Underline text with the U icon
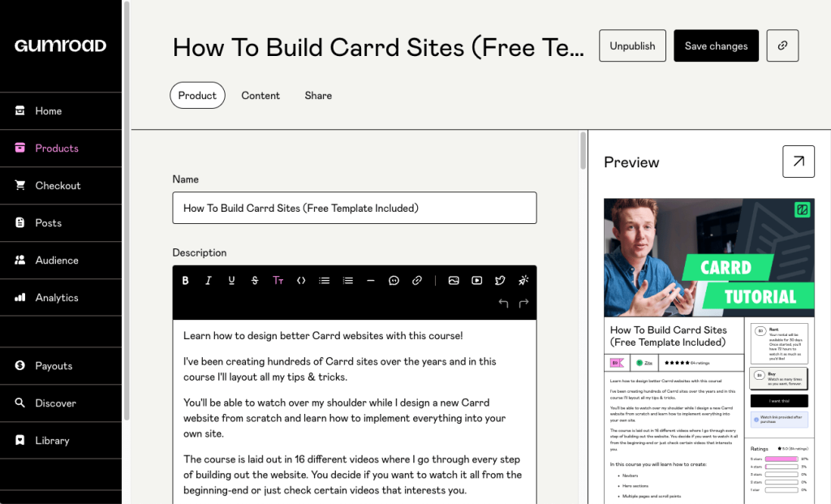831x504 pixels. (231, 280)
